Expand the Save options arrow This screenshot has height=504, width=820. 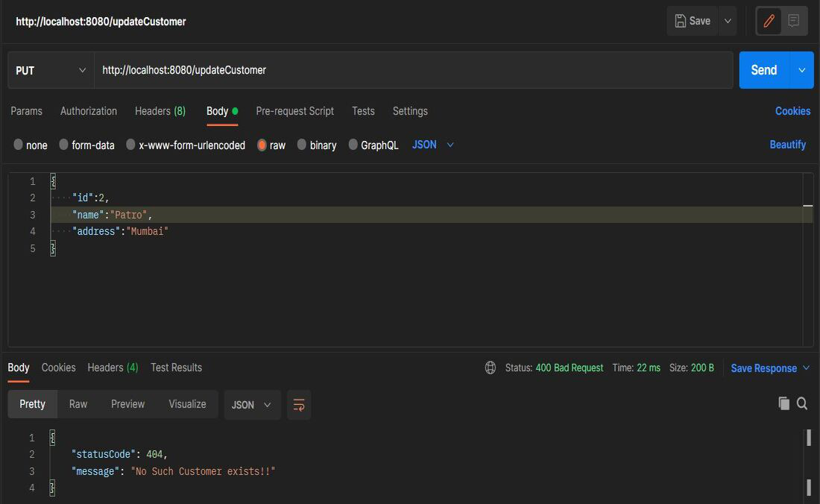coord(728,21)
